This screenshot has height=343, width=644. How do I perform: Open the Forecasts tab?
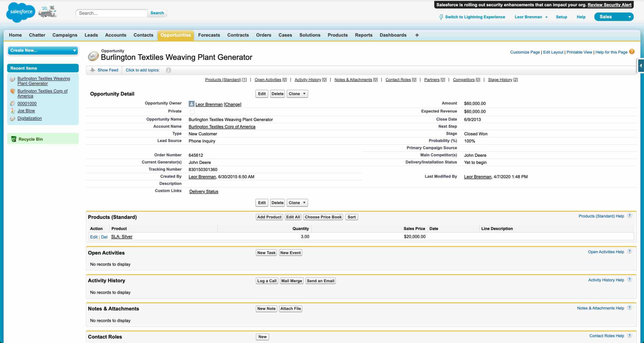tap(209, 35)
